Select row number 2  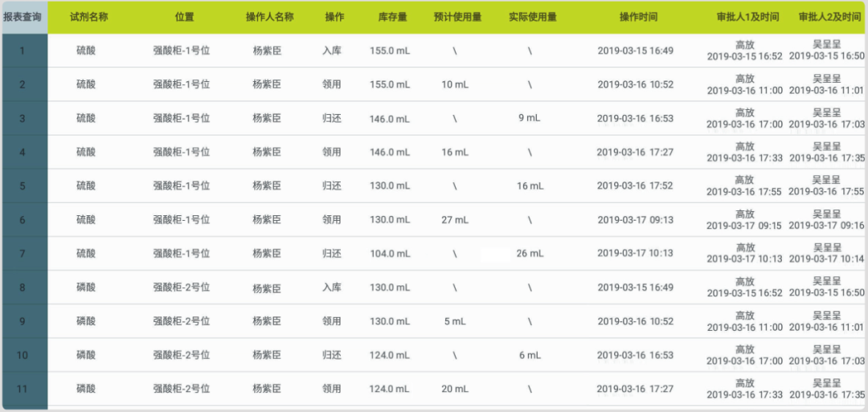[x=23, y=84]
